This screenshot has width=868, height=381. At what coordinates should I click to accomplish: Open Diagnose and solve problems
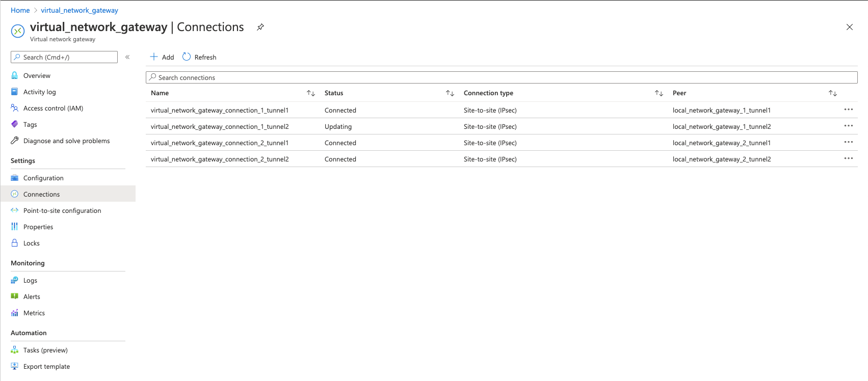[x=68, y=141]
